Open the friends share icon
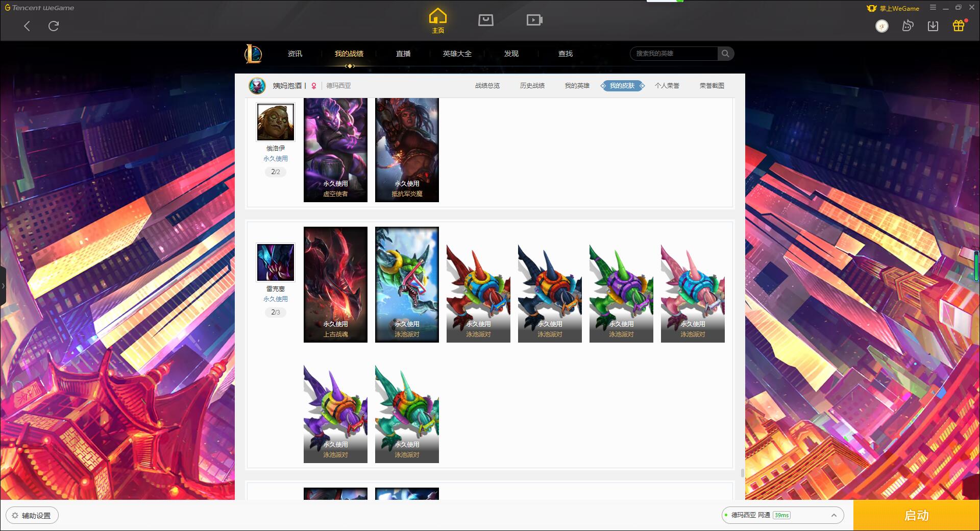Image resolution: width=980 pixels, height=531 pixels. pos(908,26)
